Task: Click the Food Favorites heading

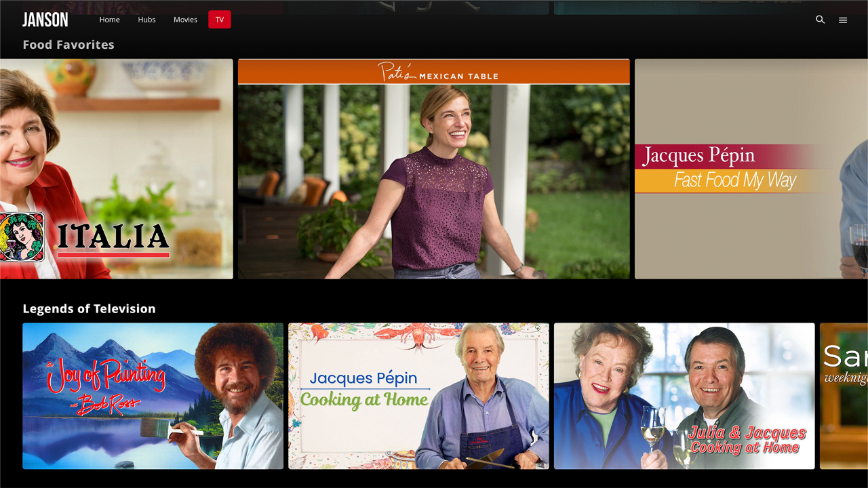Action: coord(68,45)
